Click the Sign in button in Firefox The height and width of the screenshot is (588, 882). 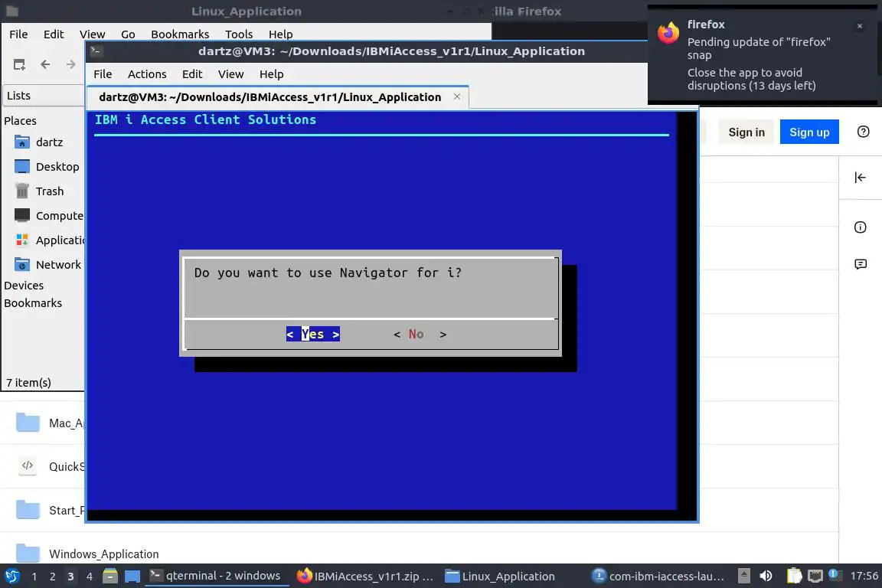[746, 132]
